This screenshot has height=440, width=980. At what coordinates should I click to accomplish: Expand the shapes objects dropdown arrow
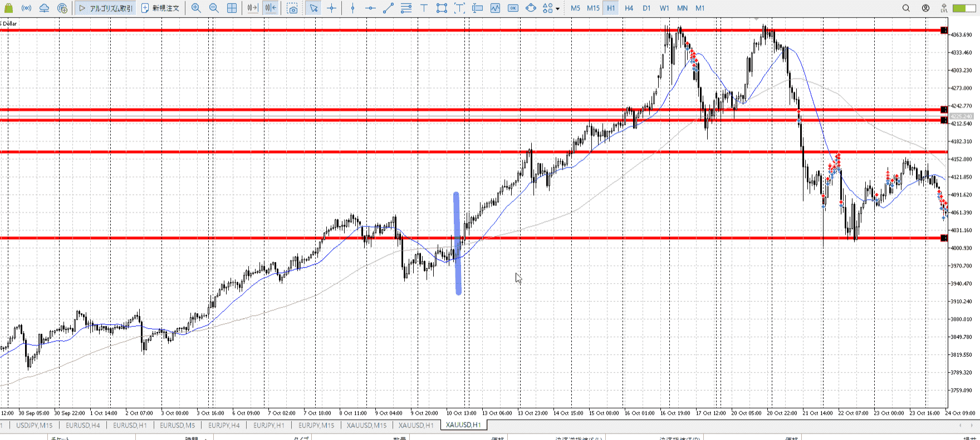[557, 9]
